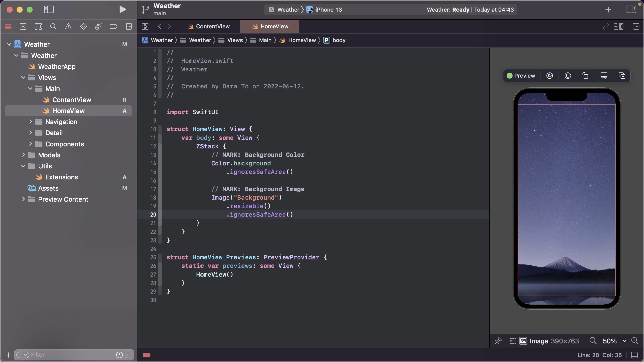
Task: Open the Find navigator magnifier icon
Action: coord(53,26)
